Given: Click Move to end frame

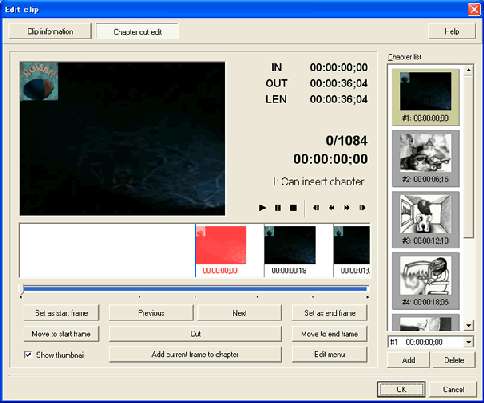Looking at the screenshot, I should 330,334.
